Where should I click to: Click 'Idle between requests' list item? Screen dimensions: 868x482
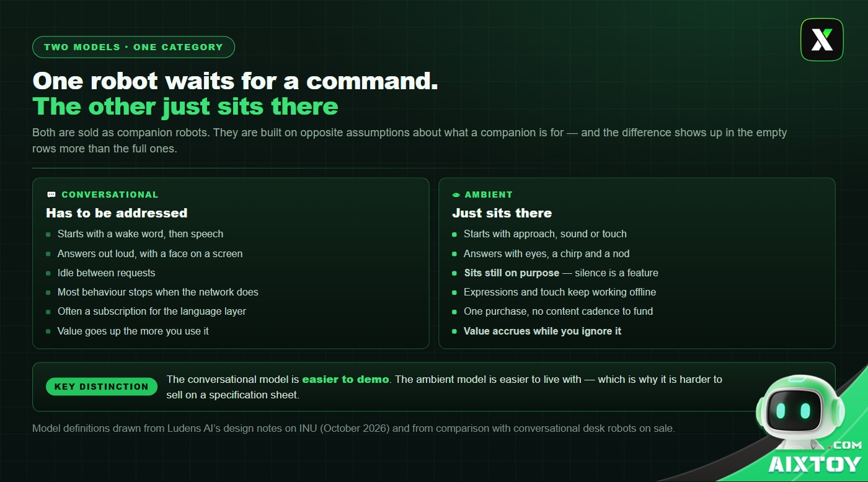pos(107,273)
